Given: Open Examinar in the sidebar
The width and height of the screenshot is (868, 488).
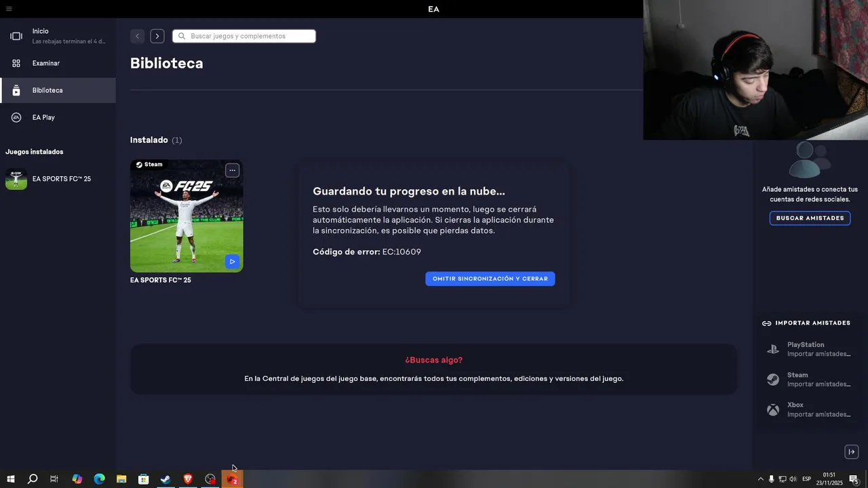Looking at the screenshot, I should (58, 63).
